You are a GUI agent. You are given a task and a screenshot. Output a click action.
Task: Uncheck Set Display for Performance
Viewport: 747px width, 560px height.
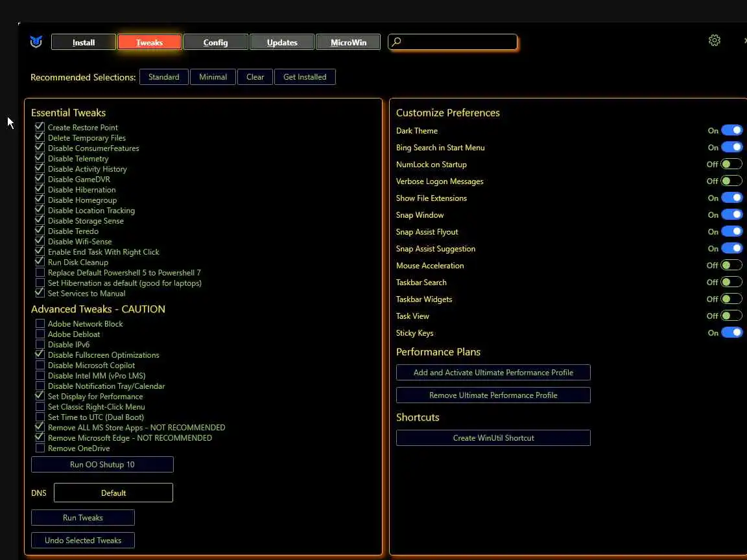pos(40,396)
